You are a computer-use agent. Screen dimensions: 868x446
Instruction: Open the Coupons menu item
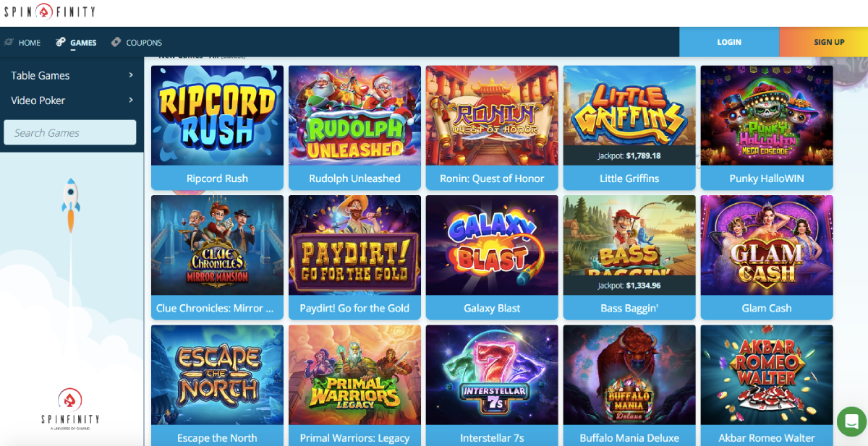tap(144, 43)
